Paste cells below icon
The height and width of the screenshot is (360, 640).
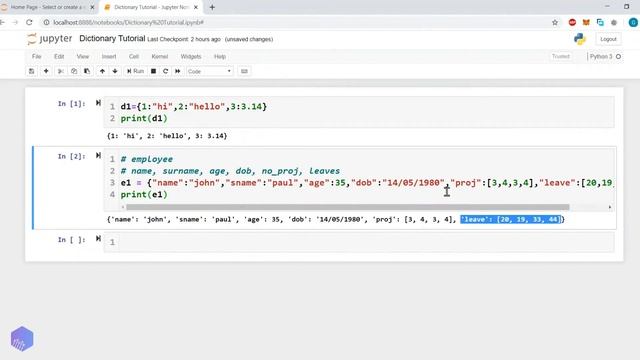click(x=87, y=71)
